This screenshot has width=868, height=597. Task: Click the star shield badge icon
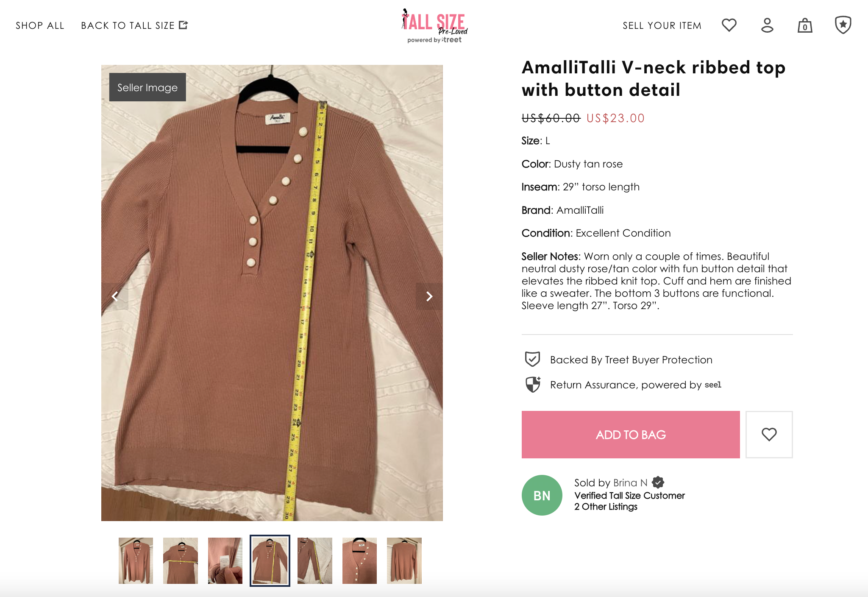coord(843,25)
